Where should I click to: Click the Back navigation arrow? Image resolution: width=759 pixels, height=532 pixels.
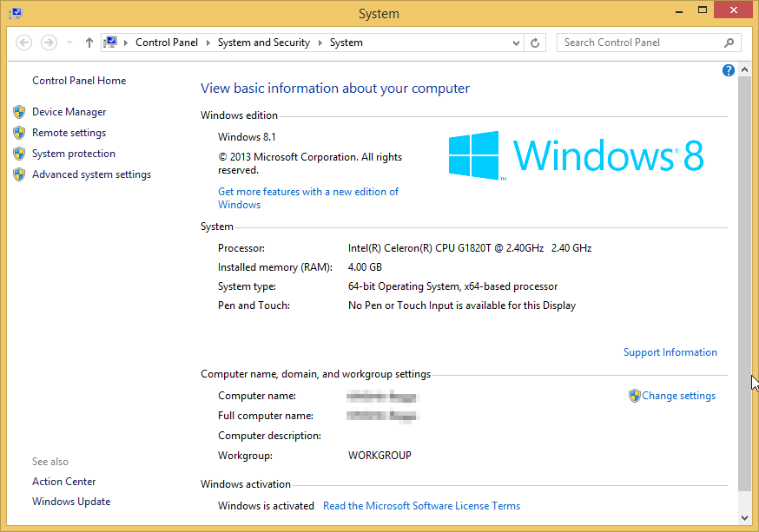pyautogui.click(x=23, y=43)
